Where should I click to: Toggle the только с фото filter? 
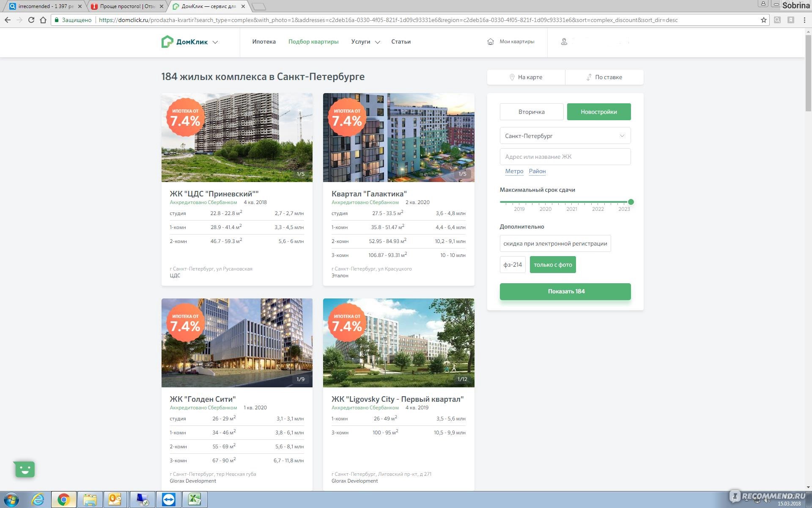point(553,265)
